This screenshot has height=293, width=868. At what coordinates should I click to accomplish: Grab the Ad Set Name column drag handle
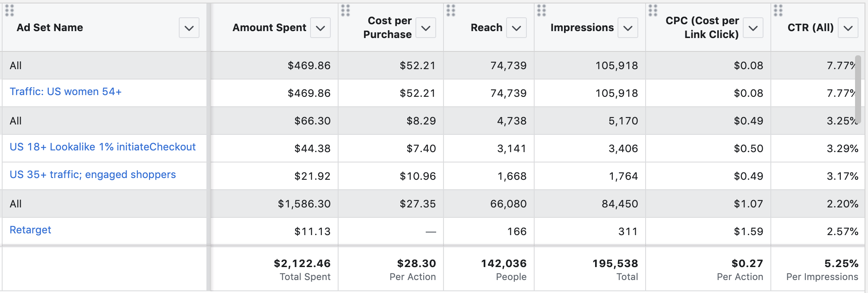[10, 10]
